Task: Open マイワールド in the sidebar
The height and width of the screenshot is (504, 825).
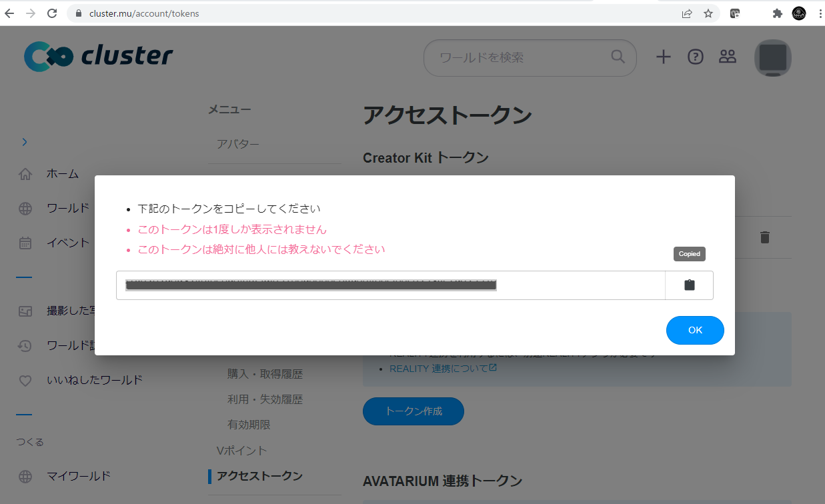Action: (x=78, y=476)
